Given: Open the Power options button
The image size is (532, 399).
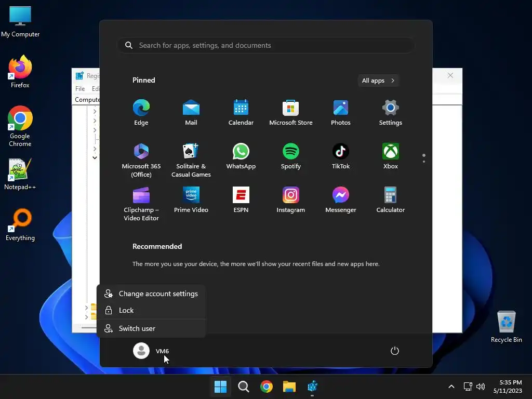Looking at the screenshot, I should [395, 351].
